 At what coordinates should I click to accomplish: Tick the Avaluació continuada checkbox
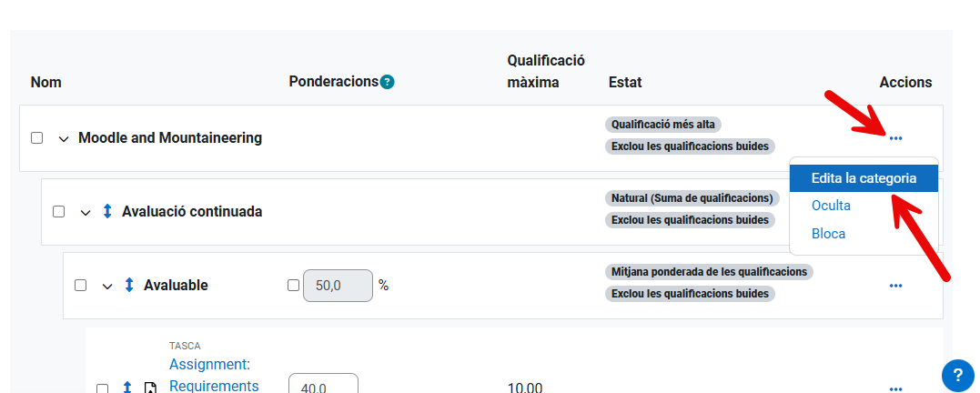[x=59, y=212]
